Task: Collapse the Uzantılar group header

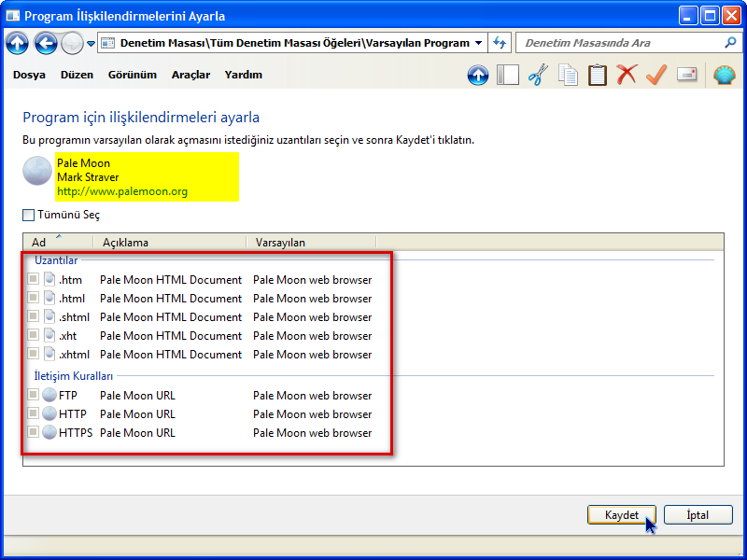Action: 56,260
